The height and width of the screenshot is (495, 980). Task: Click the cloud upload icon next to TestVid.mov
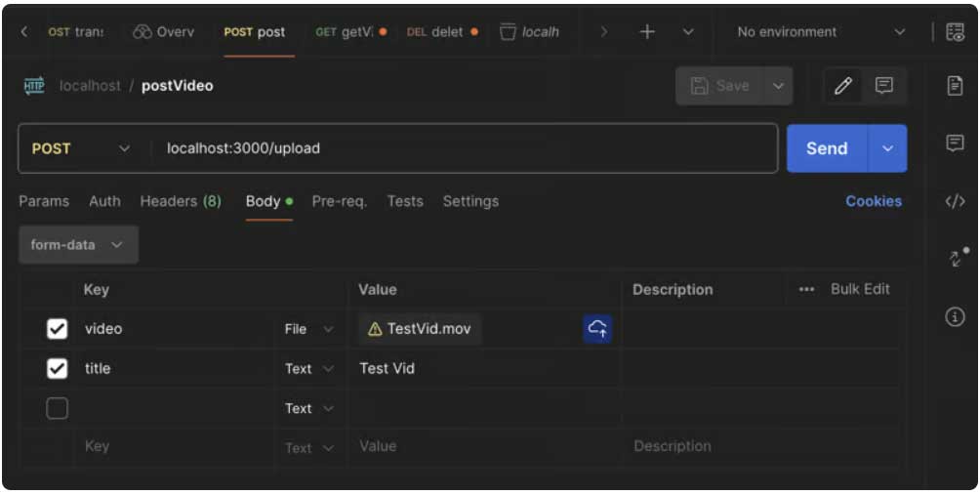point(597,329)
